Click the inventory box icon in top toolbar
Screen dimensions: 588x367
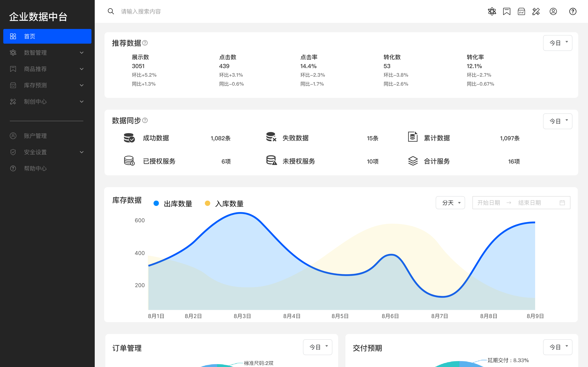[521, 11]
